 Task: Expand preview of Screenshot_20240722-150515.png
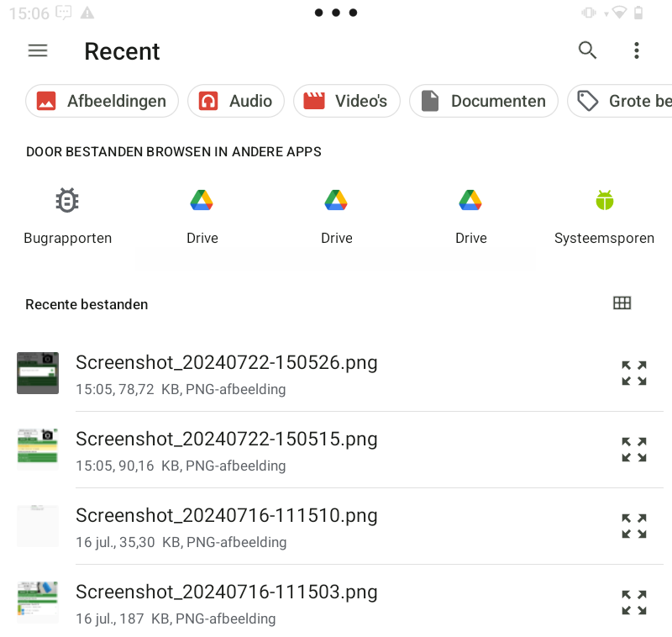633,450
